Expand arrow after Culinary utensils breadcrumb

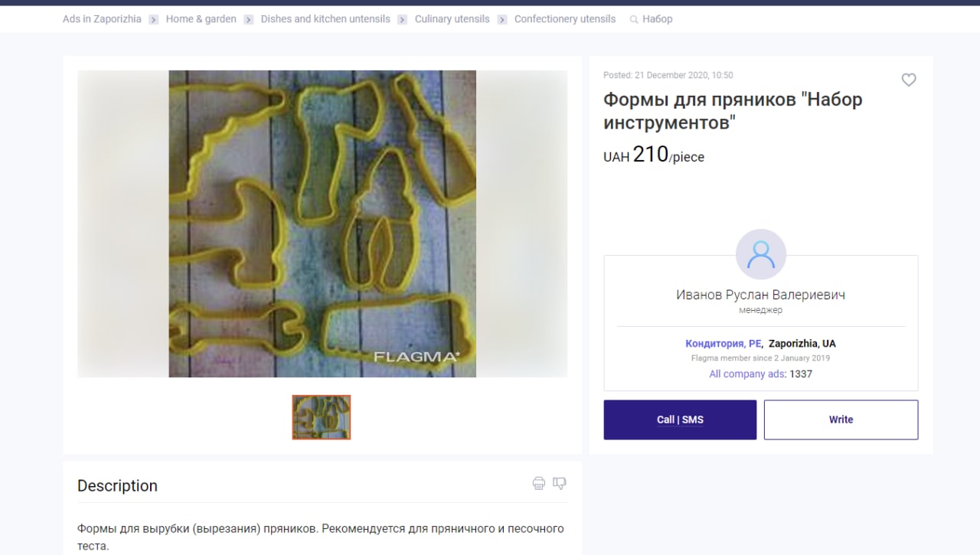502,20
